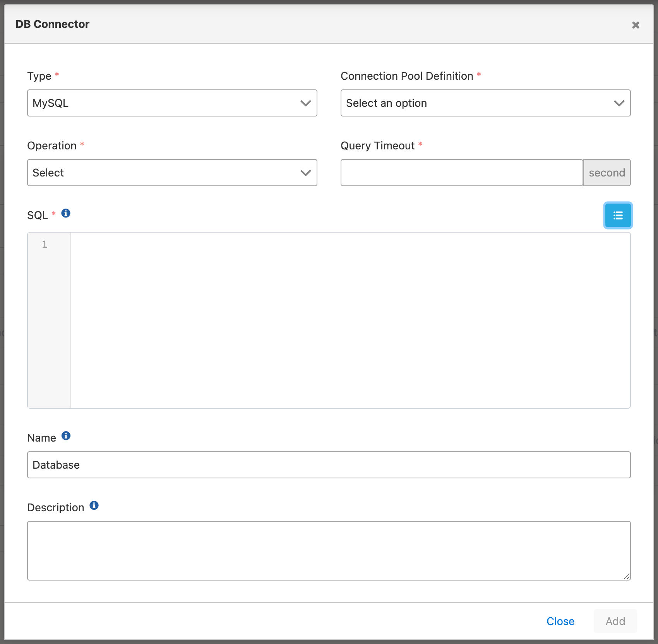Click the info icon next to SQL
The width and height of the screenshot is (658, 644).
(66, 213)
